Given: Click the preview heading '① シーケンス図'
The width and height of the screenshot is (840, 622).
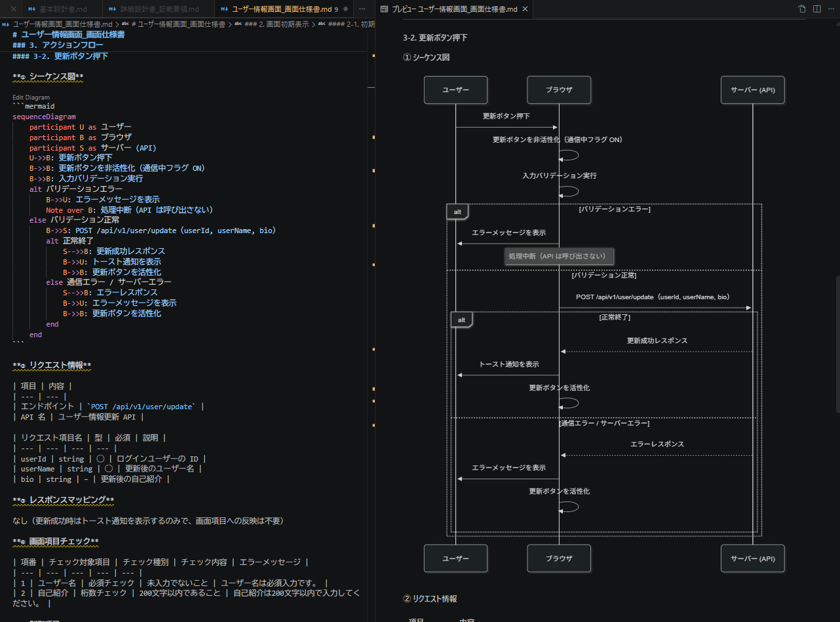Looking at the screenshot, I should point(427,58).
